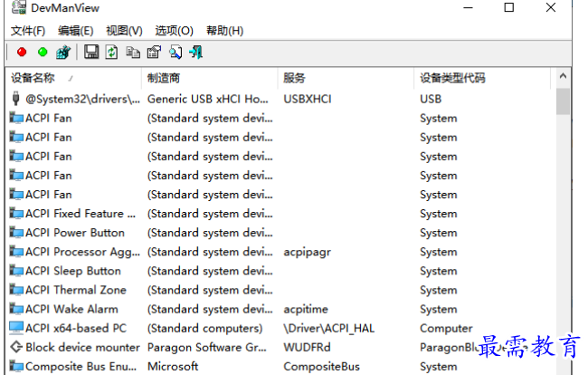
Task: Click the acpitime service cell
Action: (306, 309)
